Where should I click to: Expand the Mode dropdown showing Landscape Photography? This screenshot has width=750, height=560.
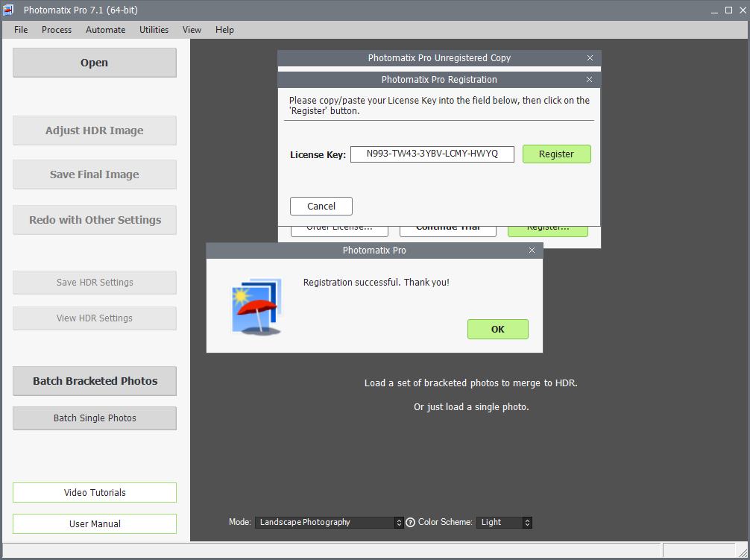(x=329, y=522)
